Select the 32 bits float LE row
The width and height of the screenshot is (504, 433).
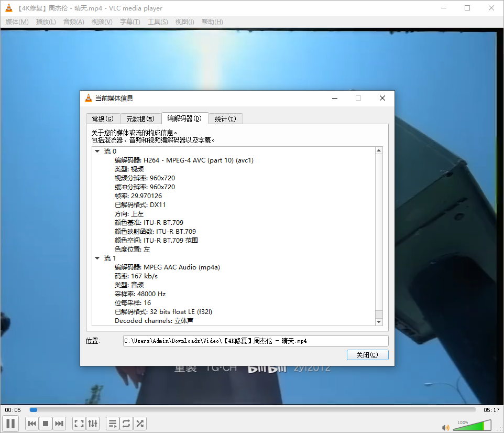tap(163, 312)
